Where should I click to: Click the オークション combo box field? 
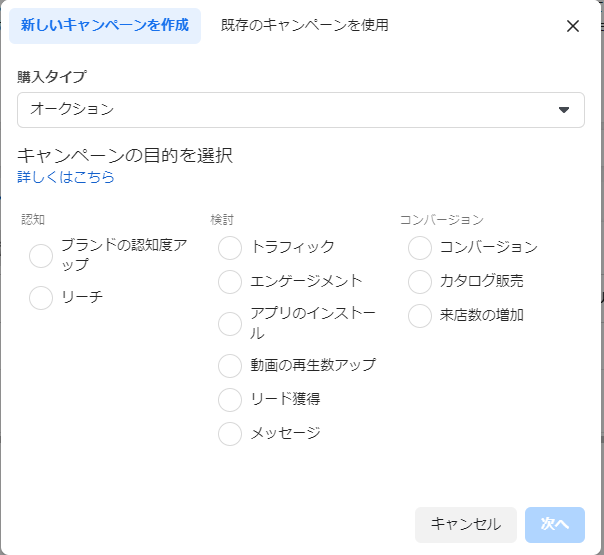[x=301, y=110]
